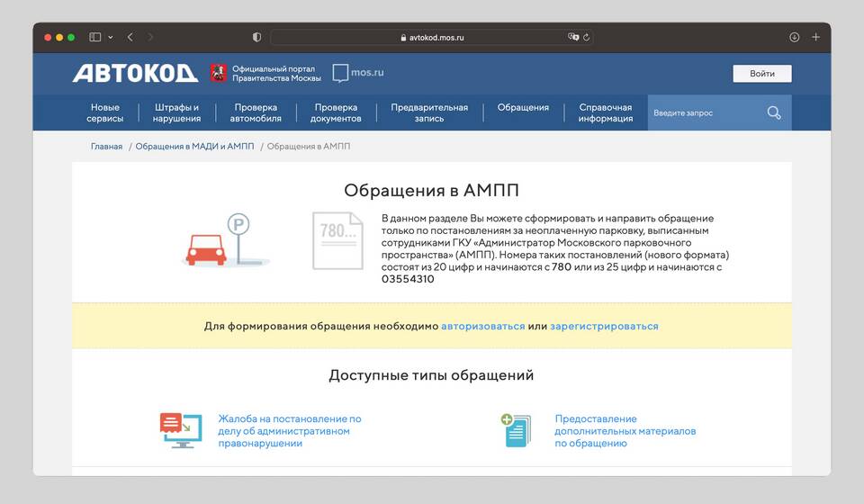The image size is (864, 504).
Task: Open the mos.ru portal logo link
Action: coord(358,73)
